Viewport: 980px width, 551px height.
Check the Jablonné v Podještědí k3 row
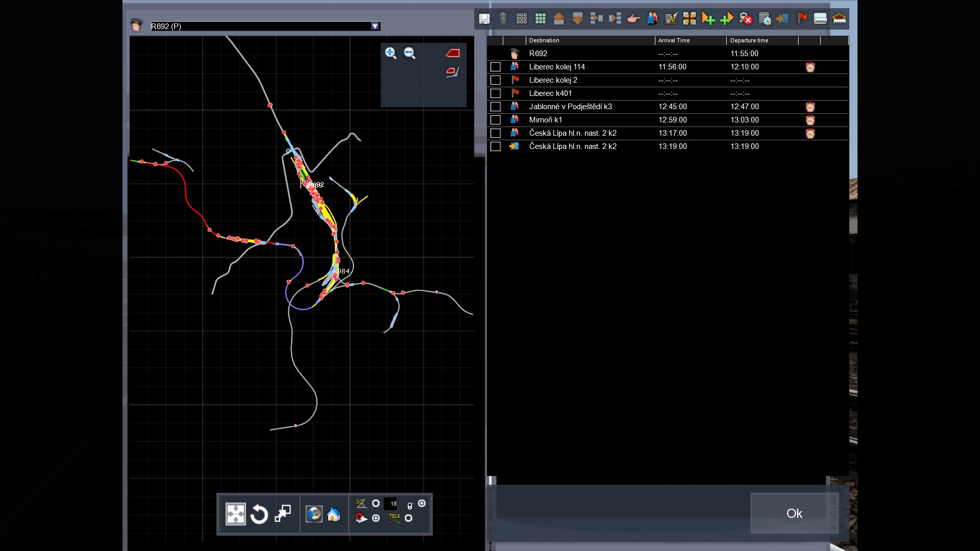point(496,107)
